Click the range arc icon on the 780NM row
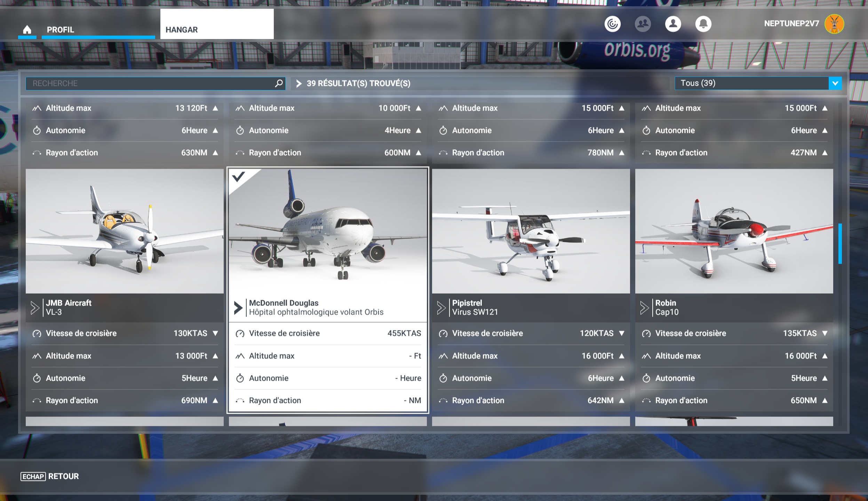This screenshot has width=868, height=501. (443, 153)
